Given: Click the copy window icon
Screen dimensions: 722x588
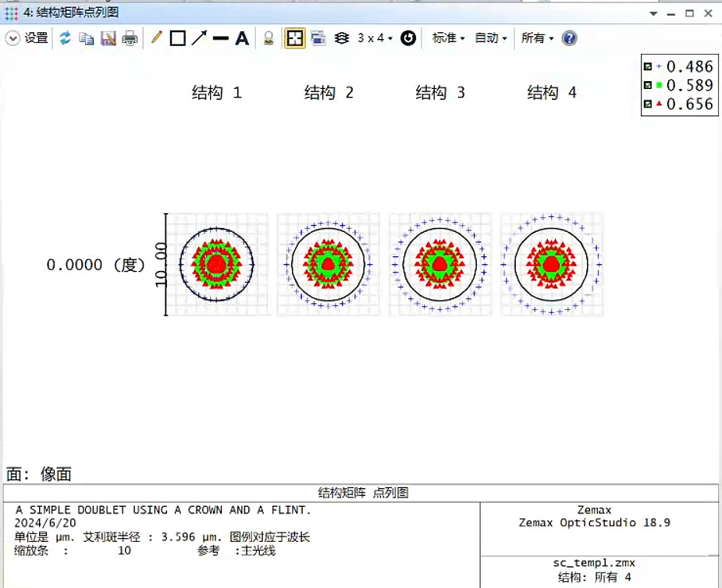Looking at the screenshot, I should coord(87,38).
